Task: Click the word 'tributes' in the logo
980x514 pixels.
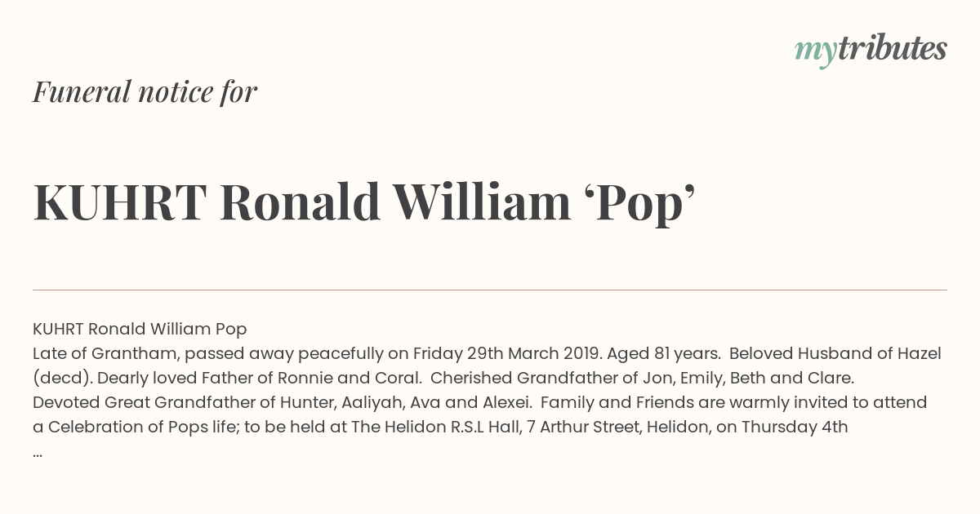Action: click(x=892, y=48)
